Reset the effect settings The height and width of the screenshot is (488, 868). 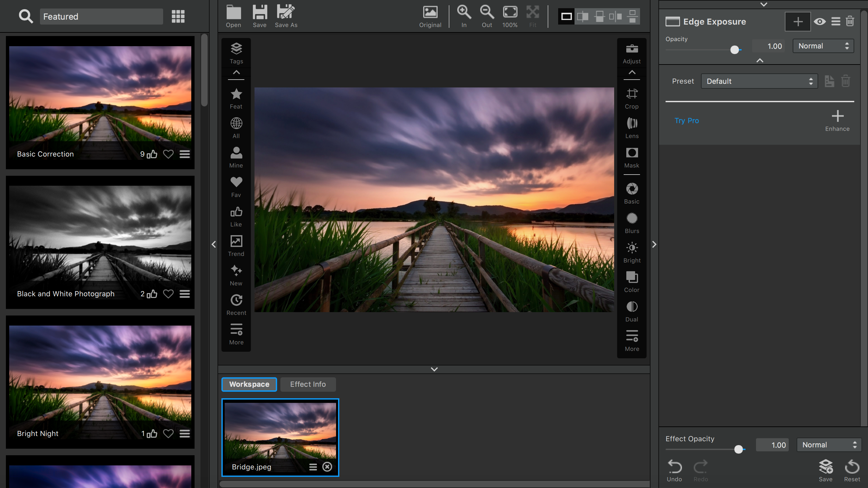[x=852, y=470]
